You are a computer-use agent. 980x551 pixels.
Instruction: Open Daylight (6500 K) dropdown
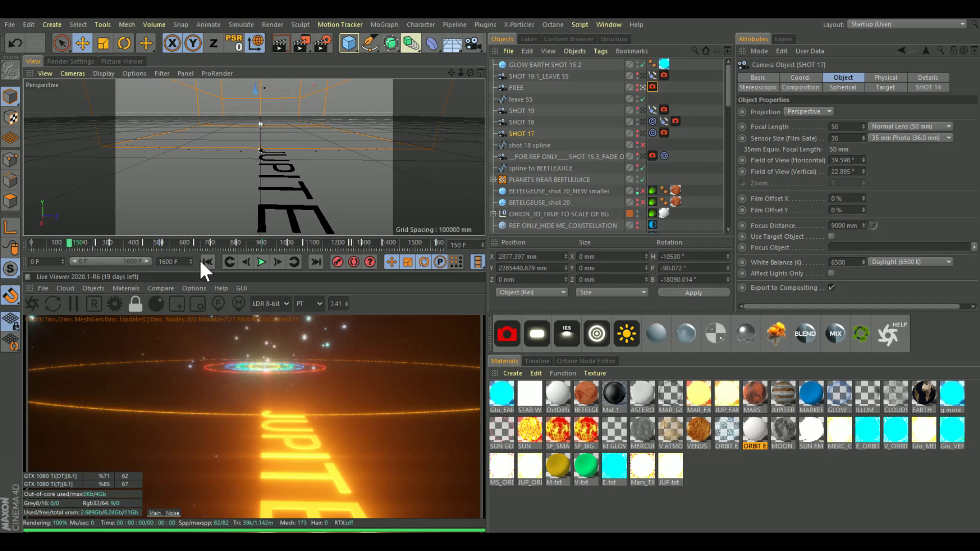coord(911,262)
